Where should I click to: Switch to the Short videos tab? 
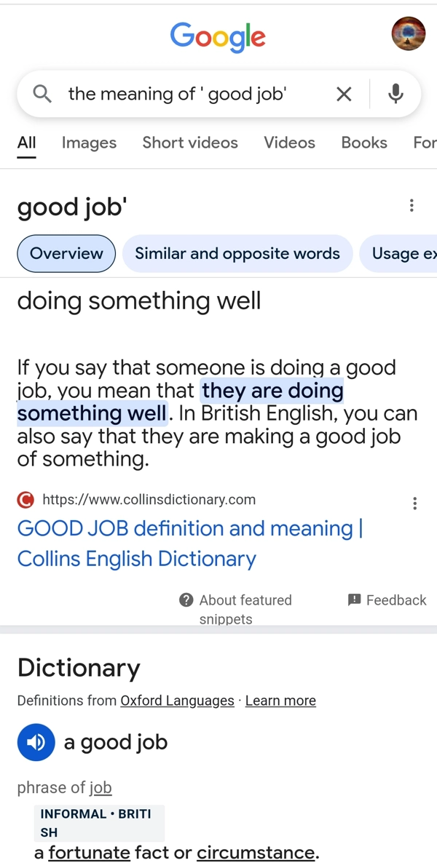[x=190, y=143]
